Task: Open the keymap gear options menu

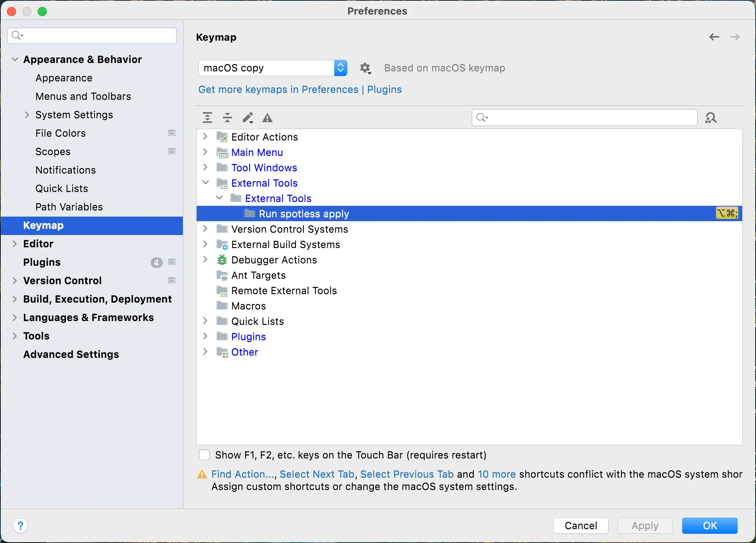Action: [x=365, y=68]
